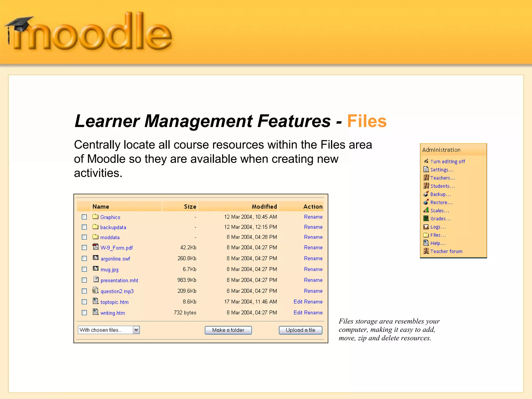This screenshot has height=399, width=532.
Task: Tick the mug.jpg checkbox
Action: [84, 269]
